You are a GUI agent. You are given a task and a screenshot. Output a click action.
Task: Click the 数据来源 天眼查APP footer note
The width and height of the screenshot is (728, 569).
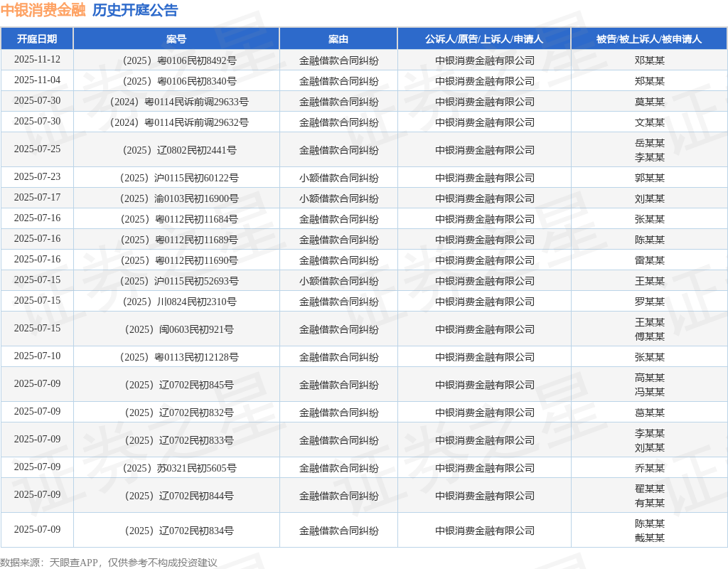pos(109,563)
